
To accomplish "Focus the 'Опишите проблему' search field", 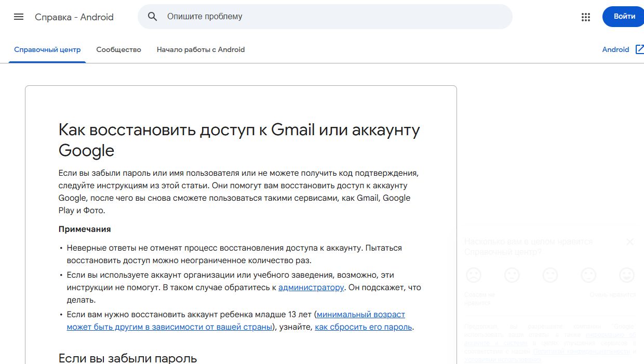I will click(325, 17).
